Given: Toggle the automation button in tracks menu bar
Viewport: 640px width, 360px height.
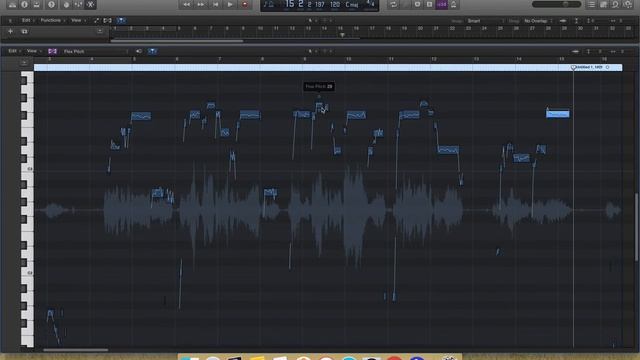Looking at the screenshot, I should pyautogui.click(x=96, y=20).
